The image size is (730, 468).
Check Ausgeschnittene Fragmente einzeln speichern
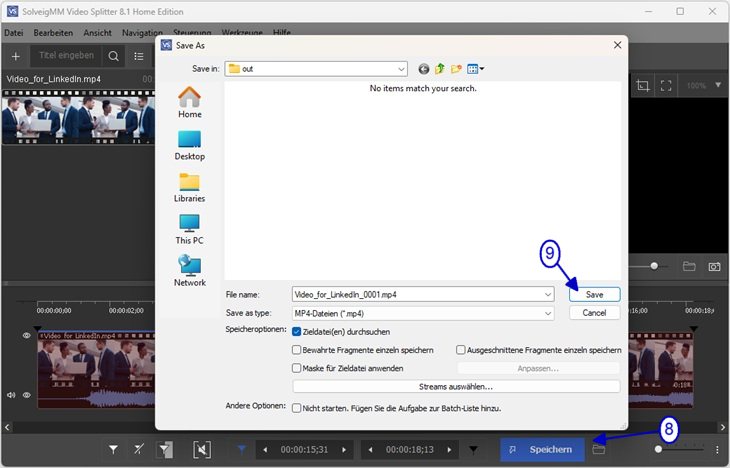click(x=461, y=350)
